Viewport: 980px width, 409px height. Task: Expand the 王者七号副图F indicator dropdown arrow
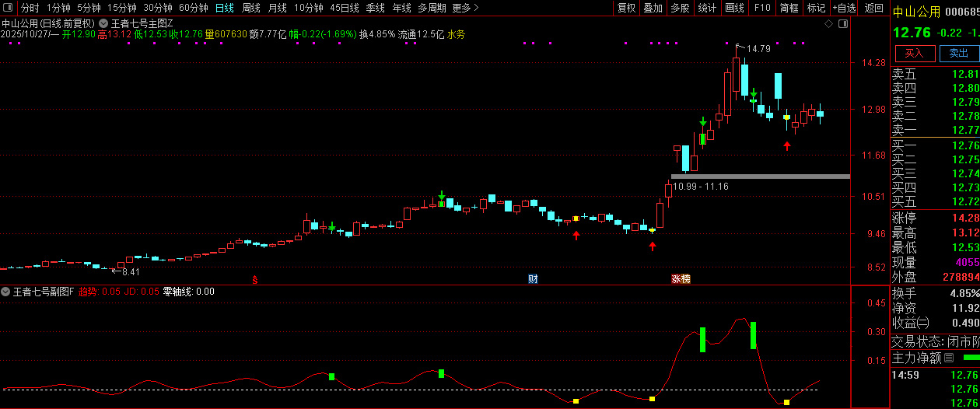[5, 292]
